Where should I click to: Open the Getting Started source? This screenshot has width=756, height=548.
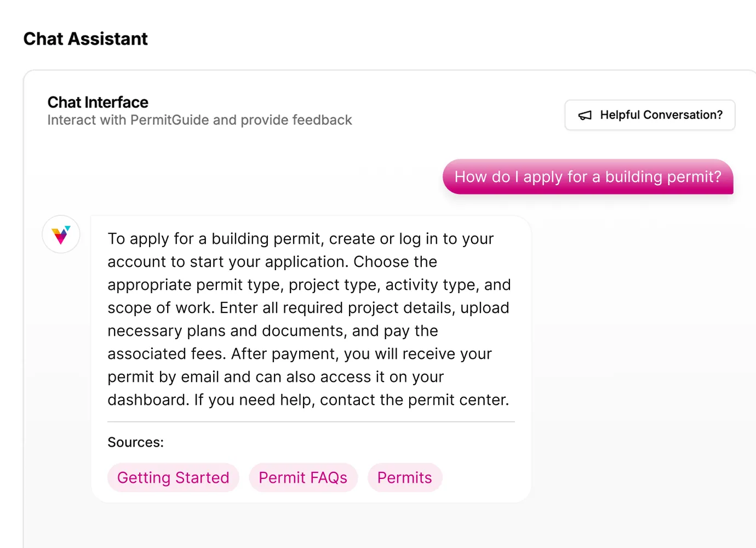click(x=173, y=478)
